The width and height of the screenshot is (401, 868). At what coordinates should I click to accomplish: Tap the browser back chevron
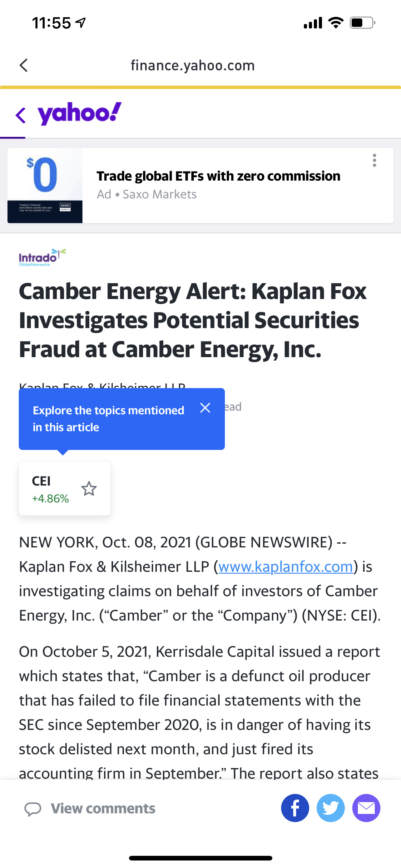[23, 65]
